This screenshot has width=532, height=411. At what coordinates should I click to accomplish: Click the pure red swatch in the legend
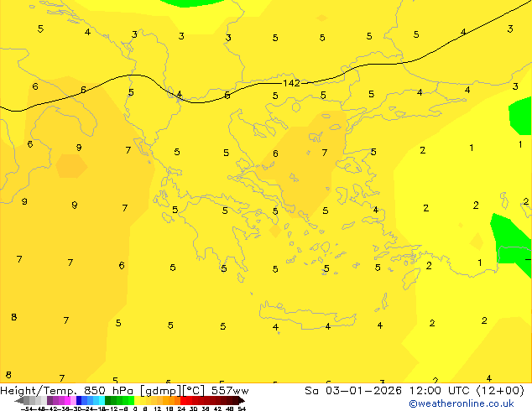click(x=183, y=400)
